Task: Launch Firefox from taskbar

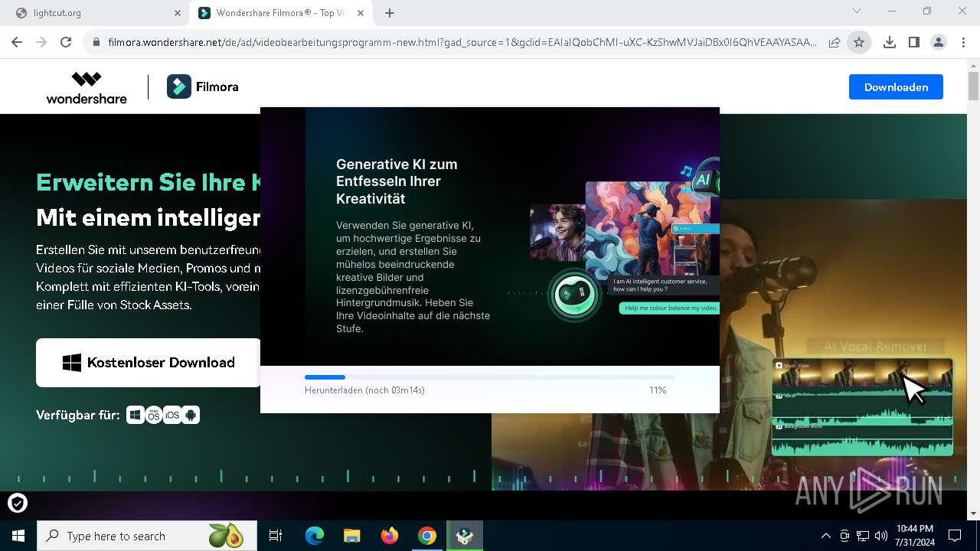Action: point(390,536)
